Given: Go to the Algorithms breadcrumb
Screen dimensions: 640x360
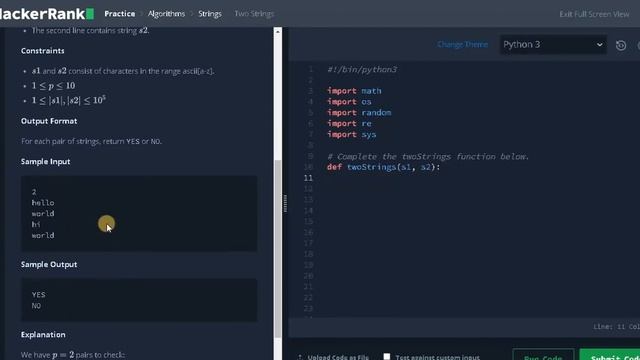Looking at the screenshot, I should (x=166, y=14).
